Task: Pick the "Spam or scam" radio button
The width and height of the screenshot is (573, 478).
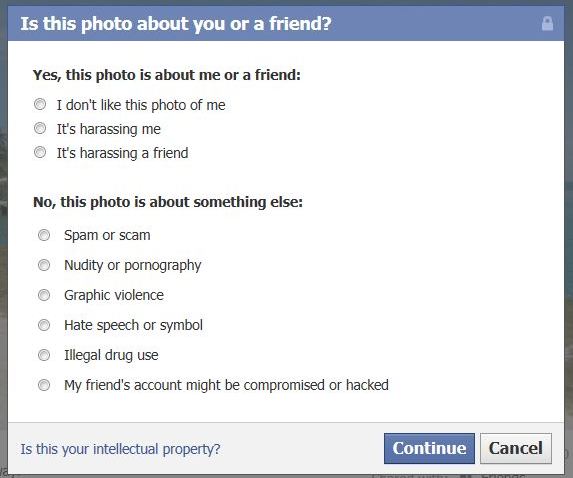Action: tap(44, 235)
